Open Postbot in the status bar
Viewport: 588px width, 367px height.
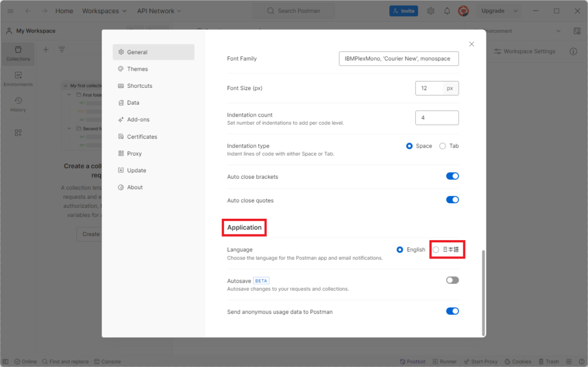[412, 361]
